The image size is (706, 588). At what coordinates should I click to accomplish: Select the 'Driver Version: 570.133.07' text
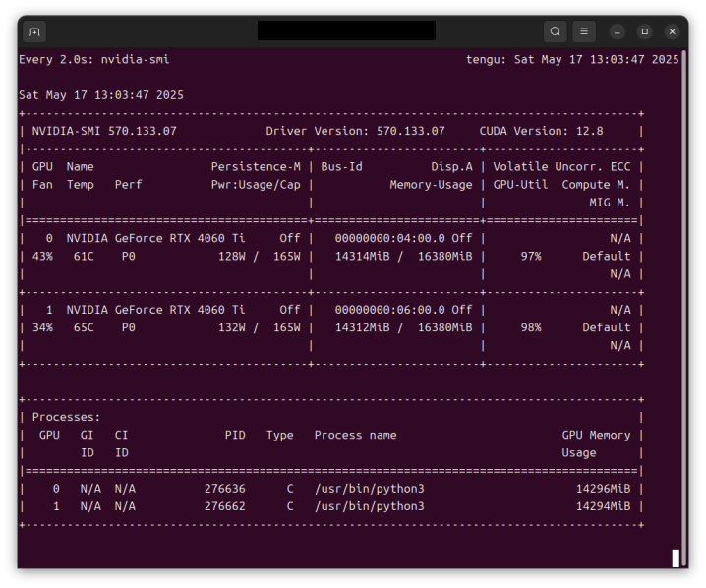355,131
